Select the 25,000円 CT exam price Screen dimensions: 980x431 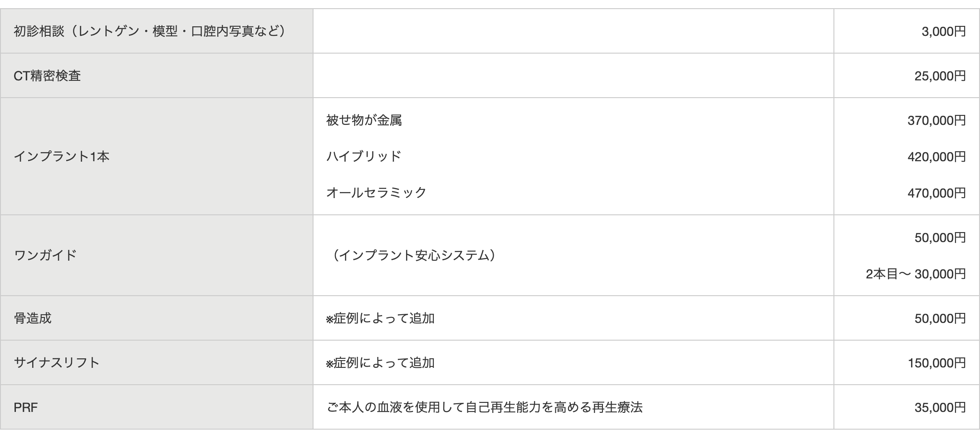tap(940, 76)
